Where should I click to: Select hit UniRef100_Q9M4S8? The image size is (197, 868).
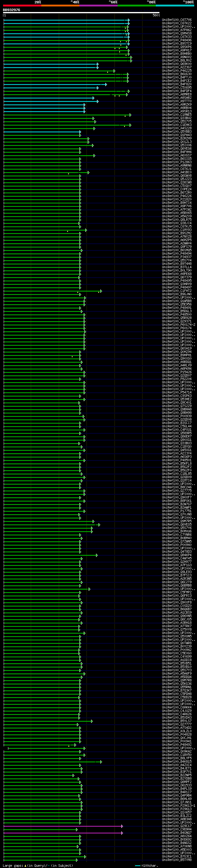[x=177, y=33]
